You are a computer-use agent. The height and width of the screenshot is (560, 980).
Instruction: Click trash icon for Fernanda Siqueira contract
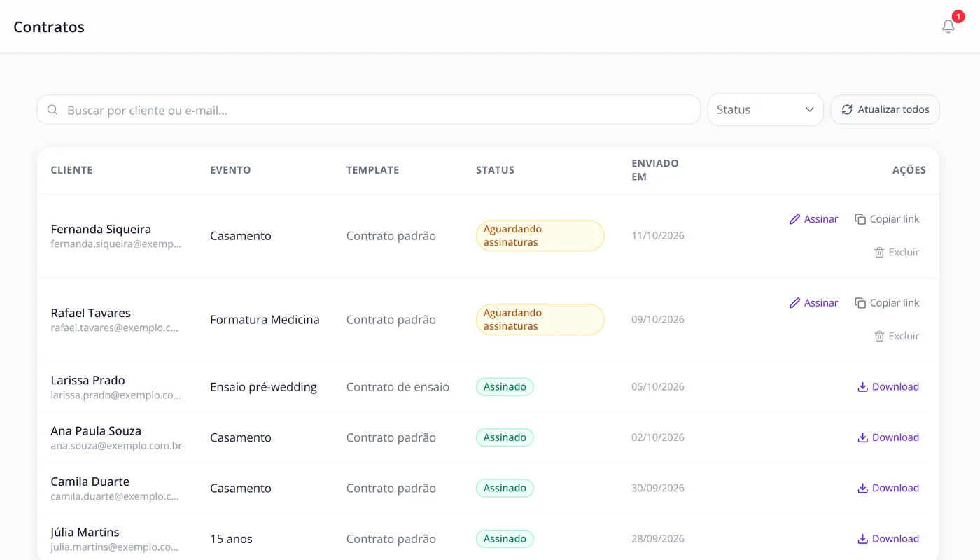tap(879, 252)
